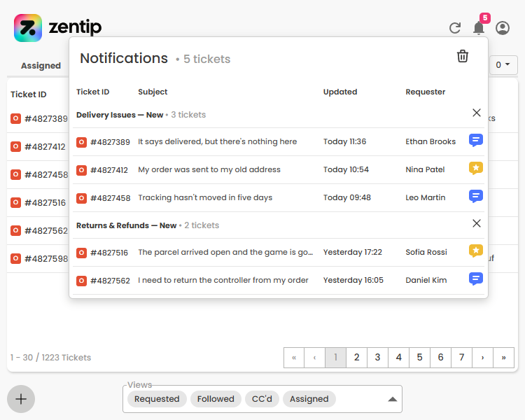The height and width of the screenshot is (420, 525).
Task: Go to page 3
Action: click(378, 358)
